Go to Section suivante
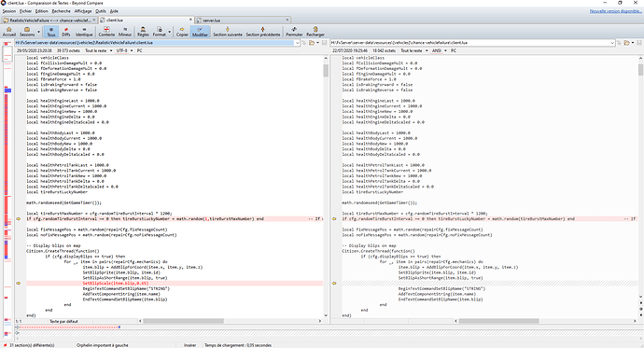Screen dimensions: 644x348 (228, 32)
